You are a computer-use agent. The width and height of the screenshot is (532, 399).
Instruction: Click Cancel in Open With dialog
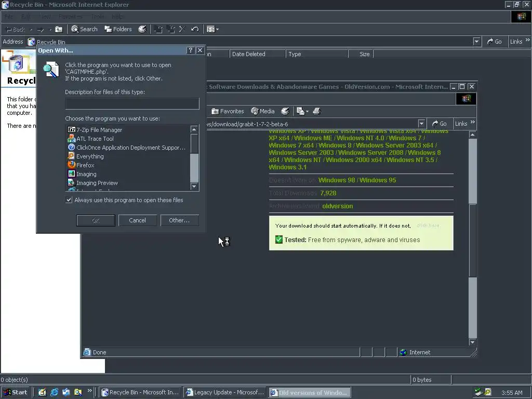[x=137, y=220]
